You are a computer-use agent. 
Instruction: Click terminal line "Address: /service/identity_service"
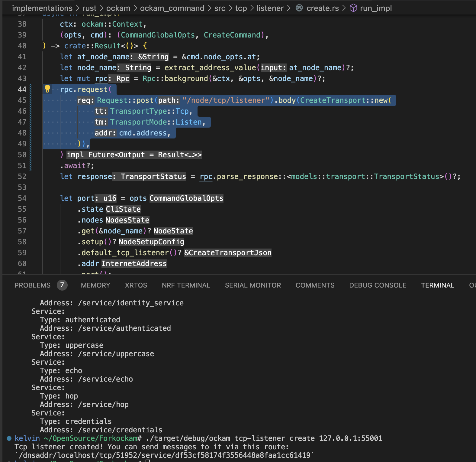[112, 303]
